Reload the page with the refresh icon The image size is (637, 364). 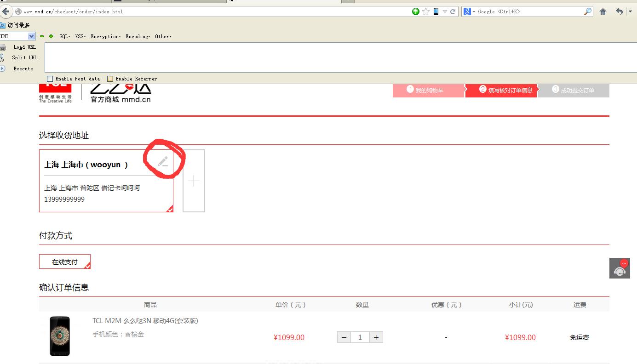click(x=453, y=11)
